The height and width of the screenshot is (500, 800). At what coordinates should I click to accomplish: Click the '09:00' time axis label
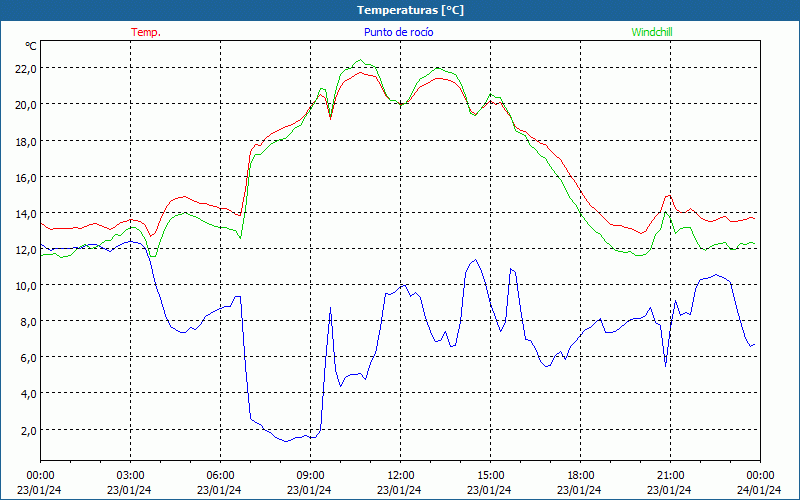point(310,476)
